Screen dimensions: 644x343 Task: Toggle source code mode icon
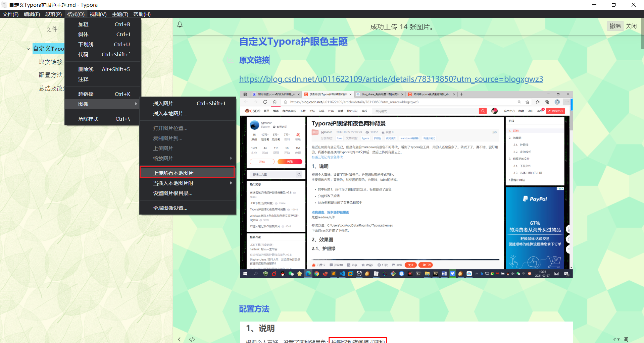pos(192,339)
